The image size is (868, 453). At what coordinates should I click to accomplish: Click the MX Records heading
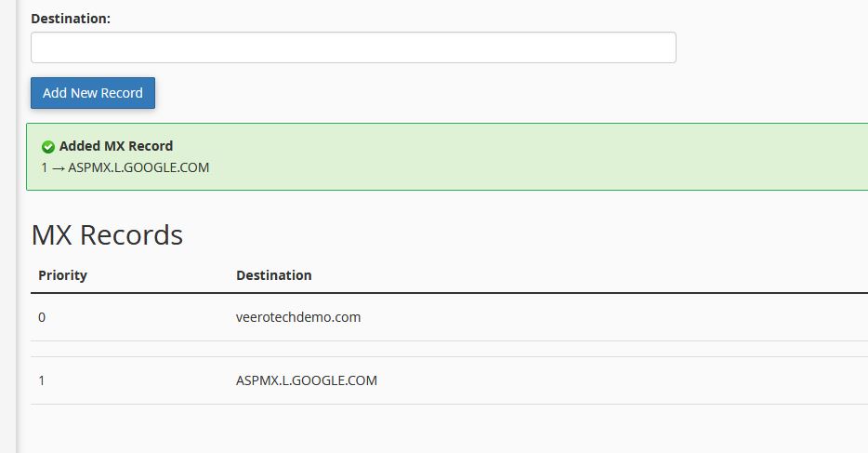(107, 234)
